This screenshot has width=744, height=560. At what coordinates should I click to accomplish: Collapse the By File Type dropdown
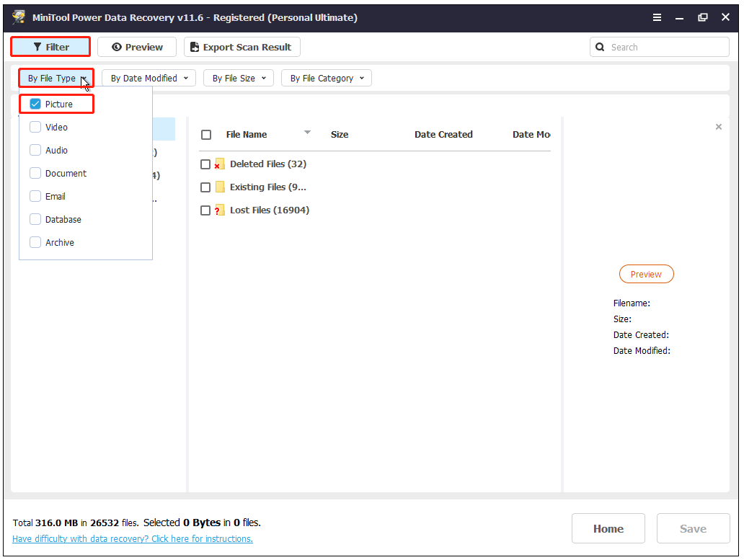pyautogui.click(x=56, y=79)
